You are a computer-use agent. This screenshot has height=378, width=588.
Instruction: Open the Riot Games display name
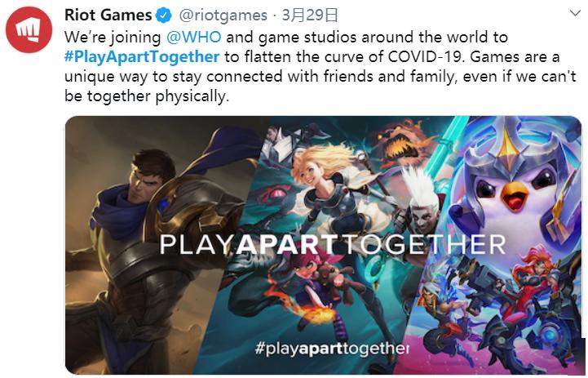pyautogui.click(x=108, y=15)
